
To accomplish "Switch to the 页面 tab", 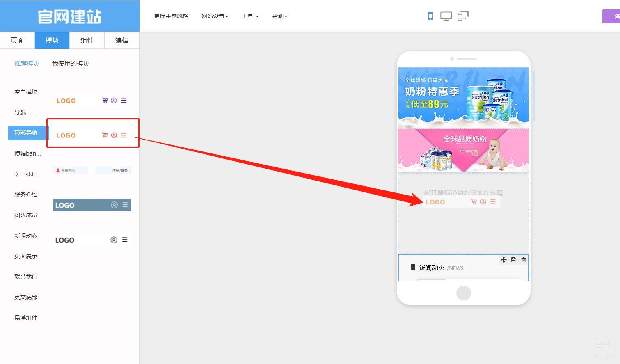I will click(x=17, y=40).
